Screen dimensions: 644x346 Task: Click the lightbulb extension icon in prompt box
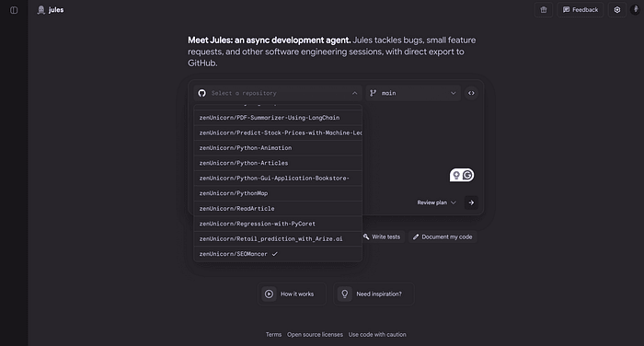456,176
